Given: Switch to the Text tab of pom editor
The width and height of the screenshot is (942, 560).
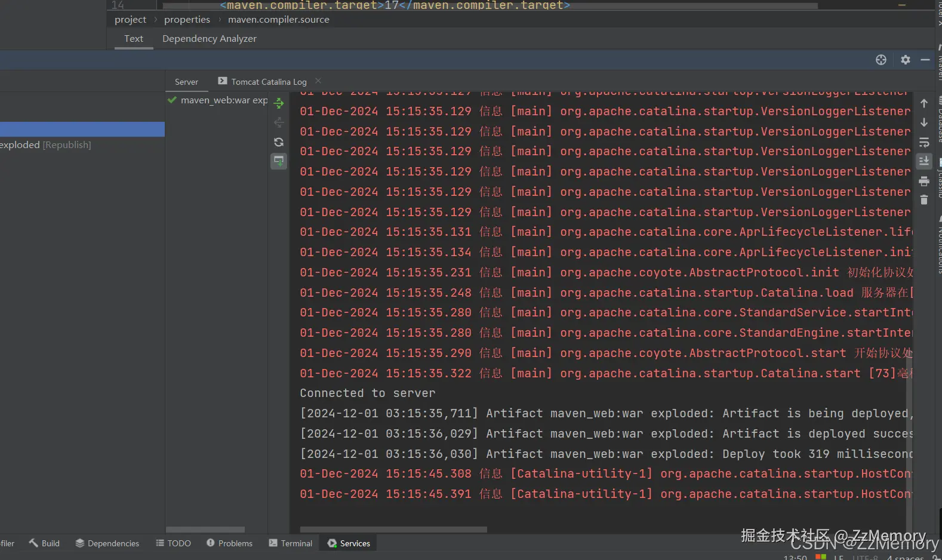Looking at the screenshot, I should click(x=134, y=39).
